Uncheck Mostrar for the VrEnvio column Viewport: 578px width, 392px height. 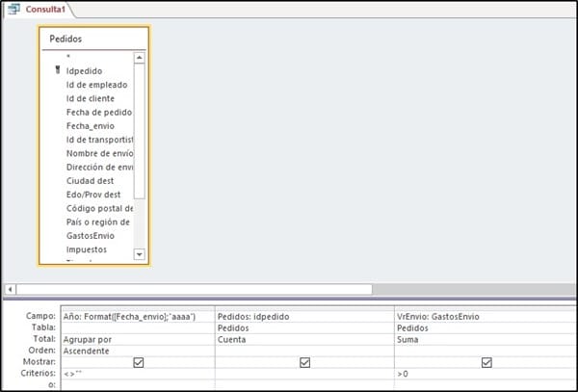[x=486, y=363]
